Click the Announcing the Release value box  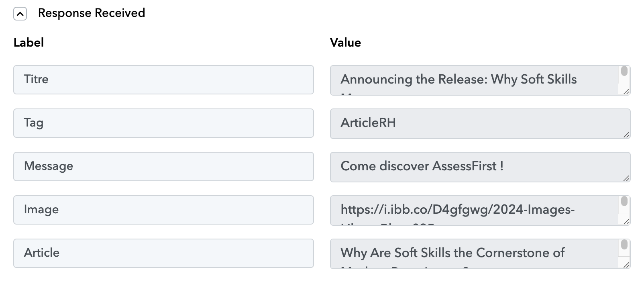(x=480, y=80)
